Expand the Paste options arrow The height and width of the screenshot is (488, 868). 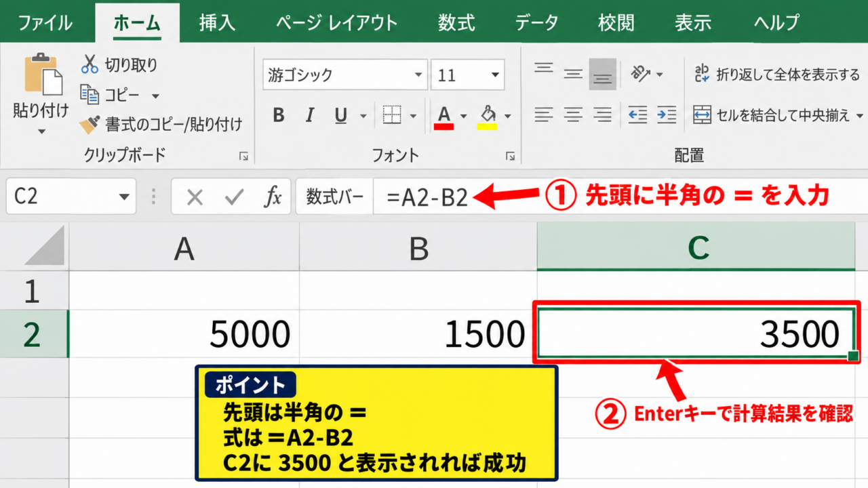point(41,131)
